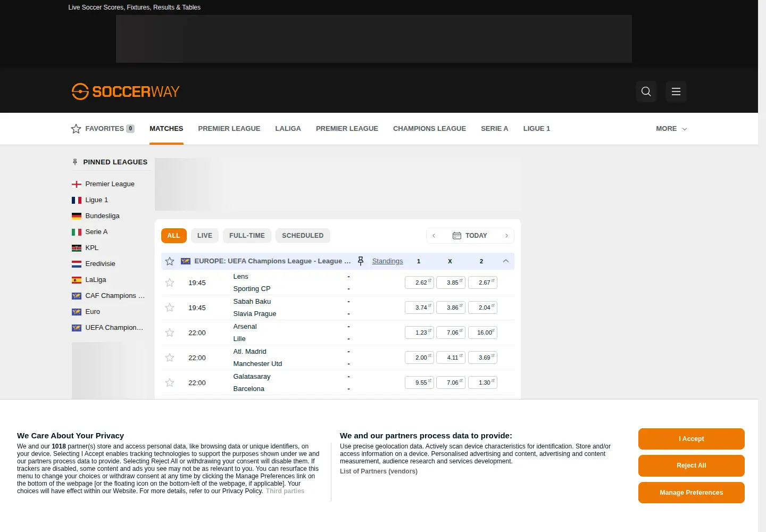Toggle favorite star for Champions League header
The height and width of the screenshot is (532, 766).
tap(170, 261)
